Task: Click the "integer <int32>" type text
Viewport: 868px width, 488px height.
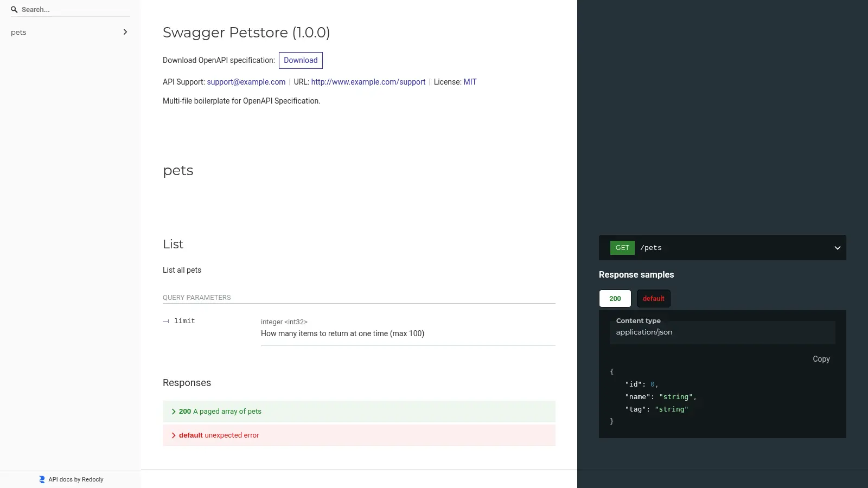Action: pos(284,322)
